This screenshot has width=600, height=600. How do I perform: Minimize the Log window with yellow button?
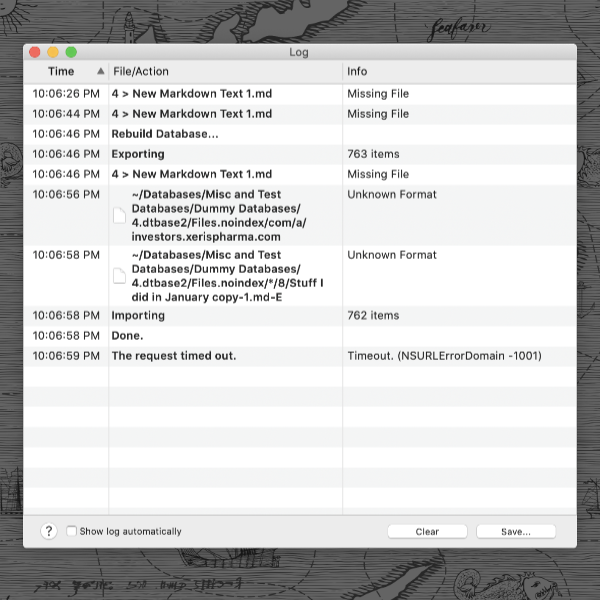click(53, 52)
